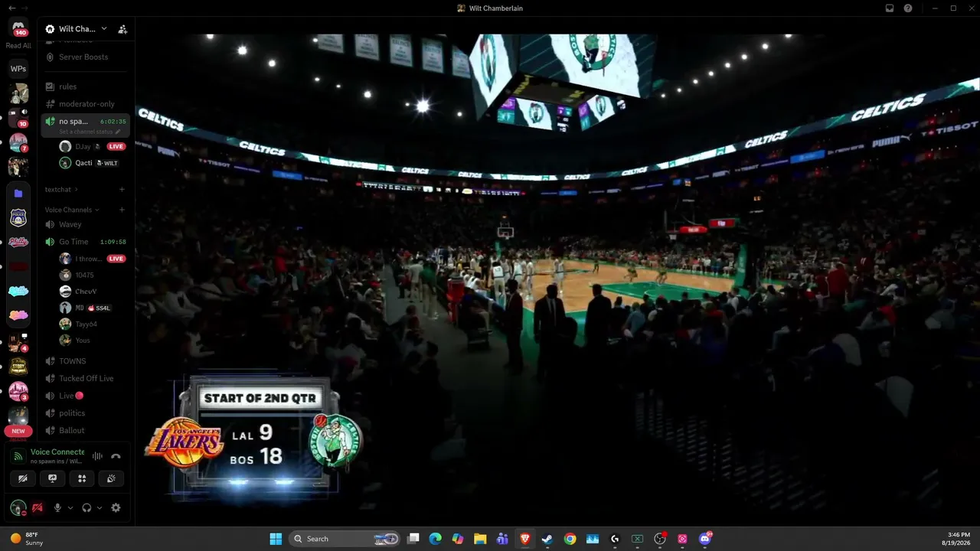Image resolution: width=980 pixels, height=551 pixels.
Task: Create a channel in Voice Channels
Action: click(122, 210)
